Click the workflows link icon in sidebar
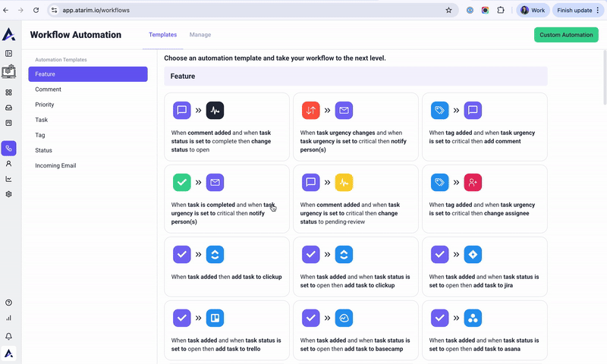This screenshot has height=364, width=607. (x=9, y=148)
